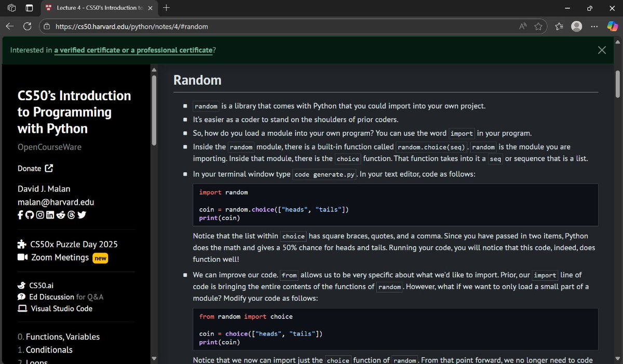Image resolution: width=623 pixels, height=364 pixels.
Task: Open the CS50's Introduction to Programming title
Action: [74, 112]
